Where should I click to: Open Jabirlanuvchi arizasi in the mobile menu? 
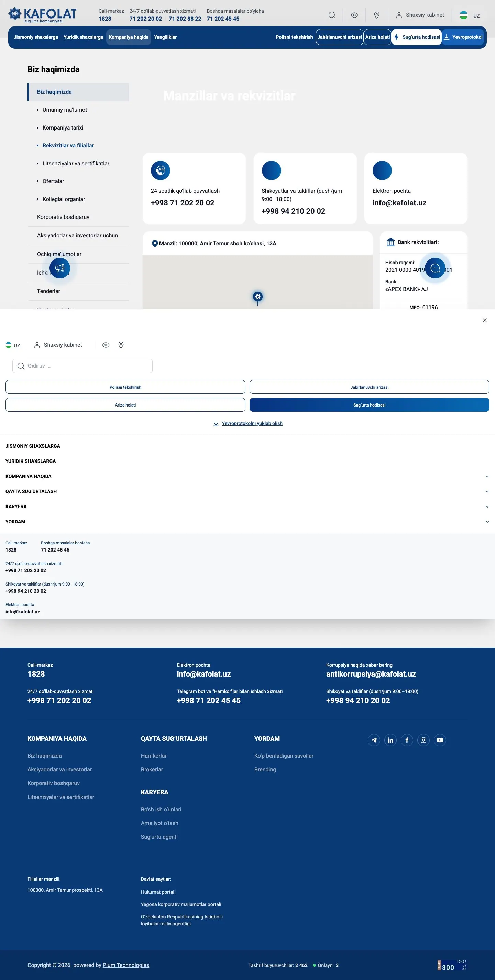[369, 387]
